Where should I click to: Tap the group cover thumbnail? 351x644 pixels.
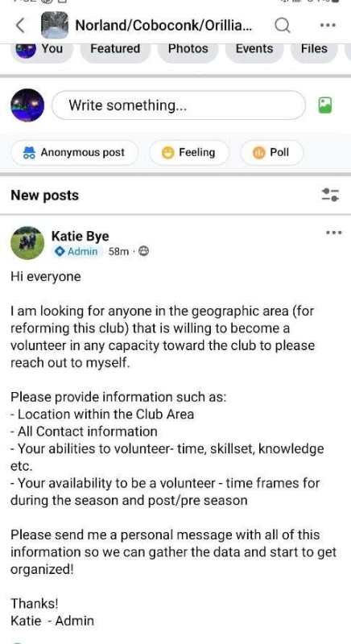tap(55, 25)
